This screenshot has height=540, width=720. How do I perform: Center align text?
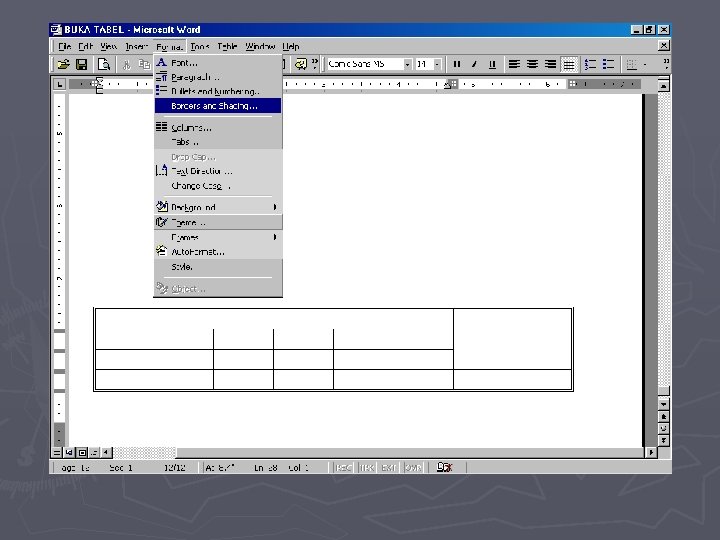pos(532,64)
